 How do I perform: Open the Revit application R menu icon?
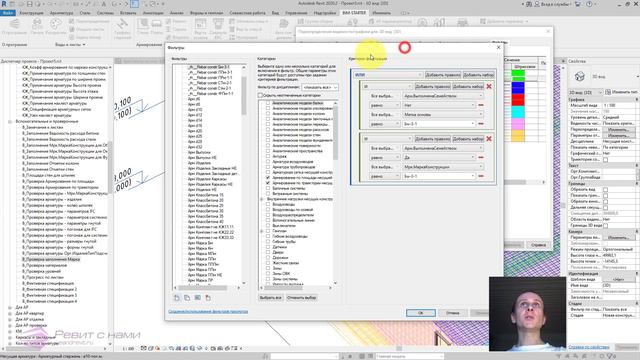coord(4,4)
